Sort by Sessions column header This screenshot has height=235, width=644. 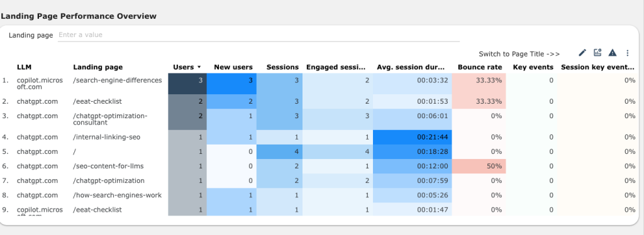pyautogui.click(x=282, y=67)
